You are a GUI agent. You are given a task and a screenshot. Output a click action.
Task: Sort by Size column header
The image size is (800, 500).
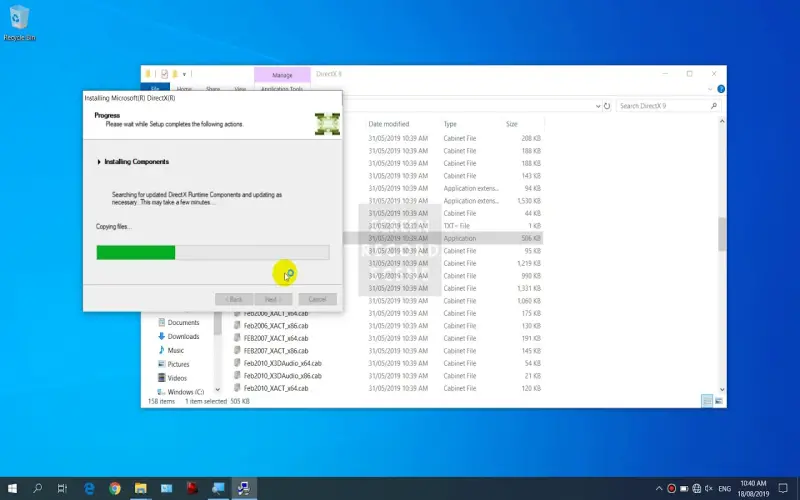click(512, 124)
